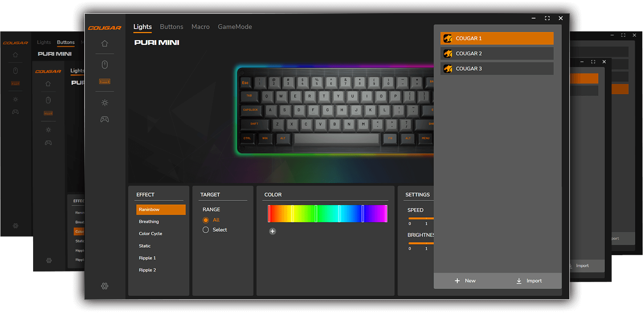Image resolution: width=644 pixels, height=313 pixels.
Task: Choose the All range radio button
Action: point(206,220)
